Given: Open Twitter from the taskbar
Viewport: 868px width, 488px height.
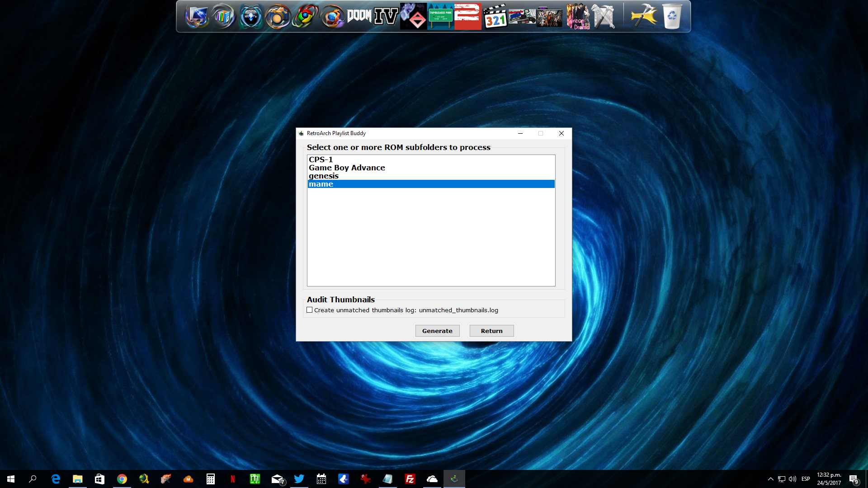Looking at the screenshot, I should [x=299, y=479].
